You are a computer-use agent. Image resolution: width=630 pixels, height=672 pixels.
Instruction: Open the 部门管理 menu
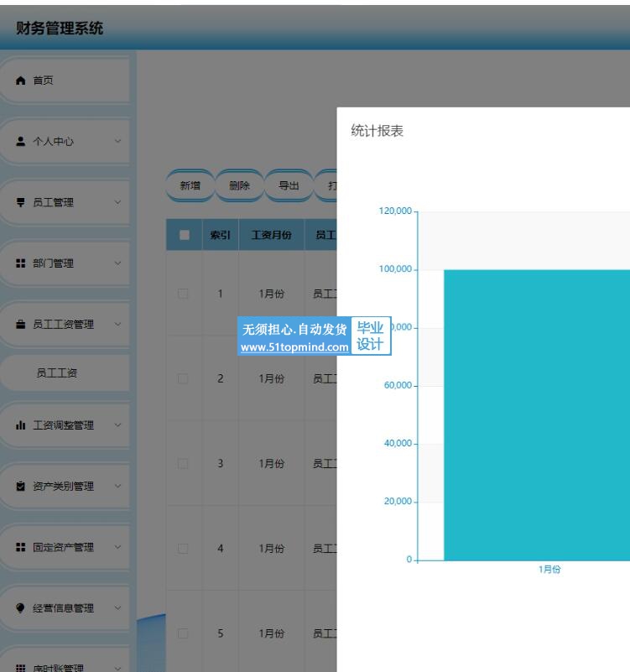pyautogui.click(x=65, y=263)
